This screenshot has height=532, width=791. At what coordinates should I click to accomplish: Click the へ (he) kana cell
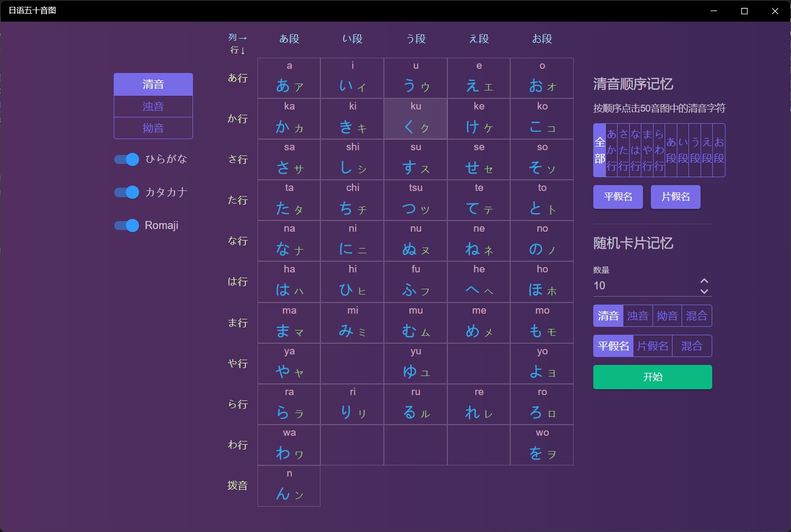[479, 282]
